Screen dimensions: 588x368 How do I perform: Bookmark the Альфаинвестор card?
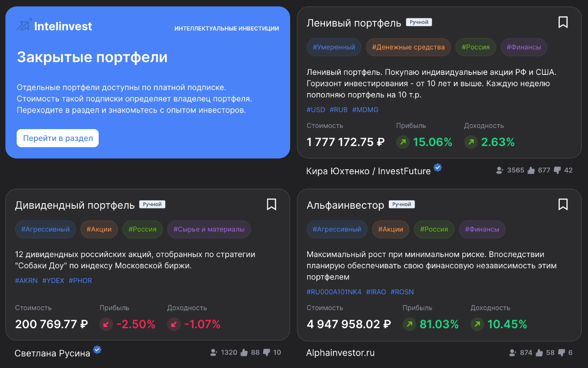pyautogui.click(x=563, y=204)
